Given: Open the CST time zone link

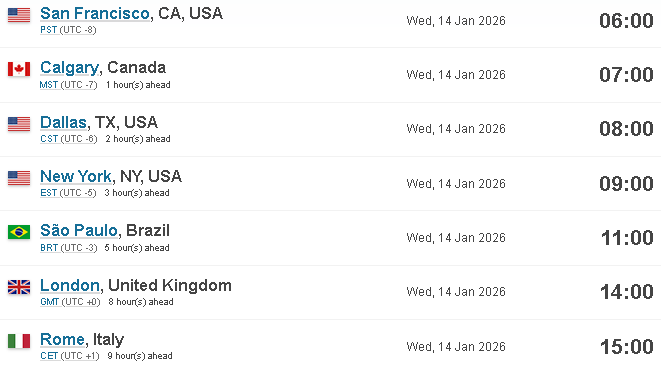Looking at the screenshot, I should click(x=49, y=139).
